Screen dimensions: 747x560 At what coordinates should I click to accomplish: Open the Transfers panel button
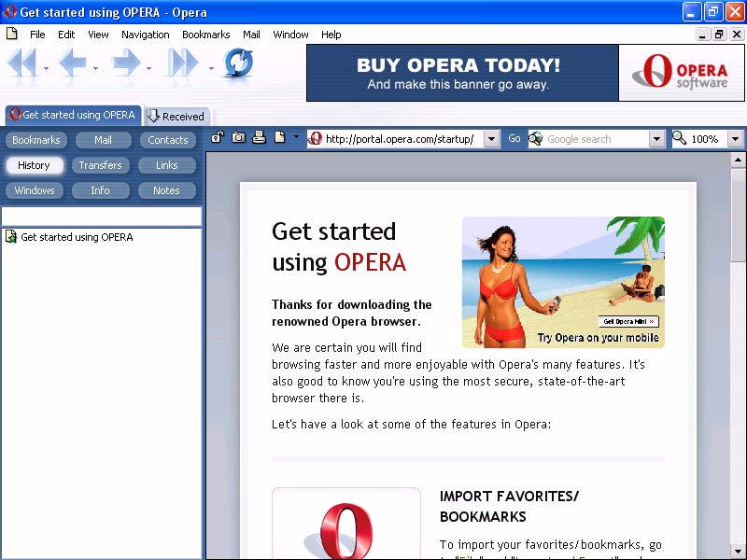coord(100,165)
